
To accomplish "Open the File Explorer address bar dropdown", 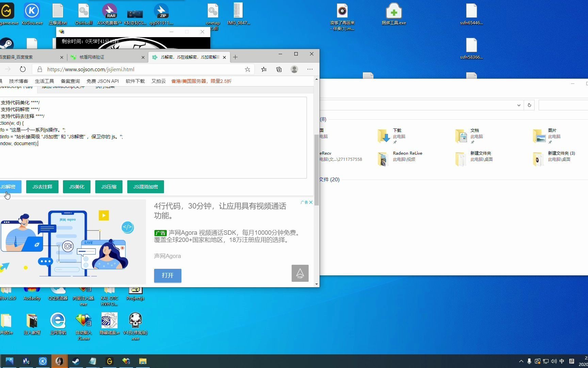I will (x=518, y=105).
